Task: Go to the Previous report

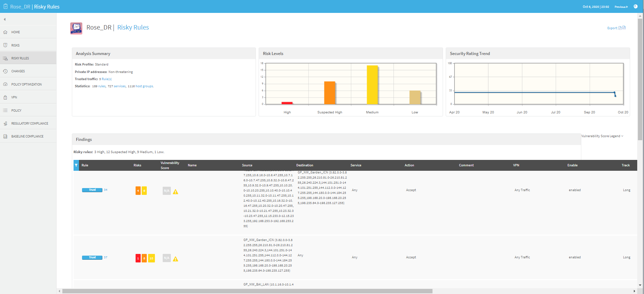Action: point(621,7)
